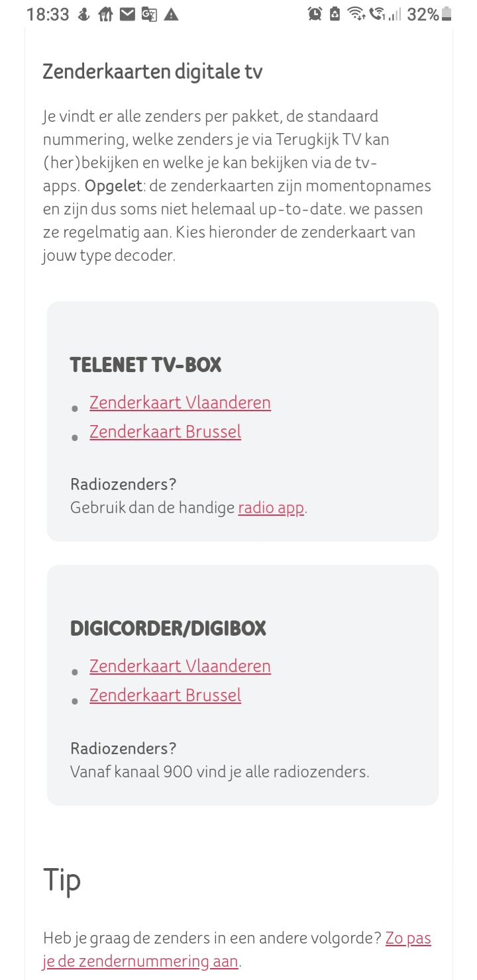Viewport: 477px width, 980px height.
Task: Tap the Tip section heading
Action: [x=62, y=880]
